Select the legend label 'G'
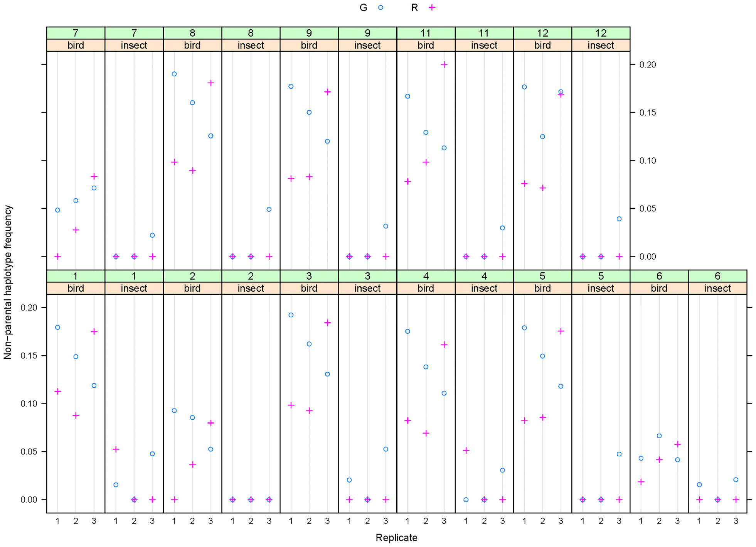This screenshot has width=756, height=547. [363, 8]
